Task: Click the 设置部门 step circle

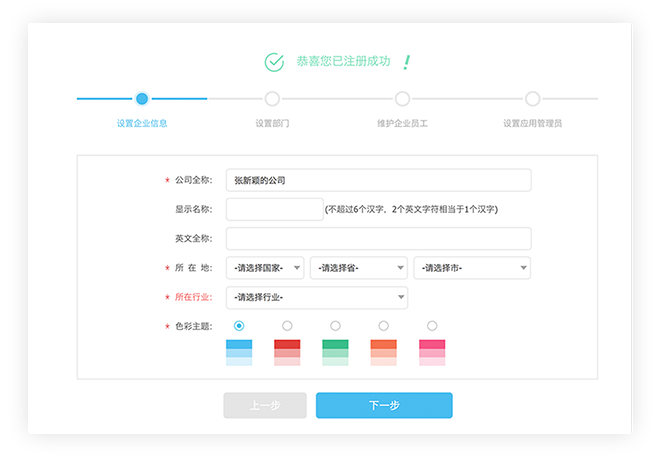Action: [x=272, y=98]
